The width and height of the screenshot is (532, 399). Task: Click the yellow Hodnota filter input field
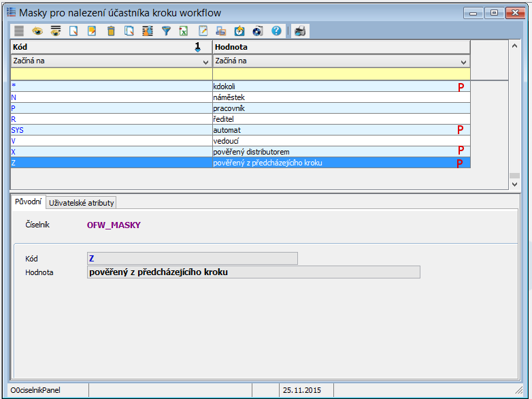point(340,74)
